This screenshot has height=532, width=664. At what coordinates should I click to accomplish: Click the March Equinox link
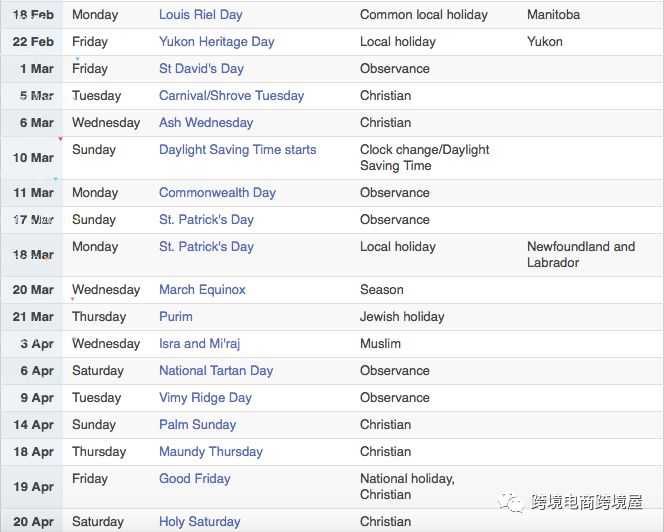click(202, 290)
